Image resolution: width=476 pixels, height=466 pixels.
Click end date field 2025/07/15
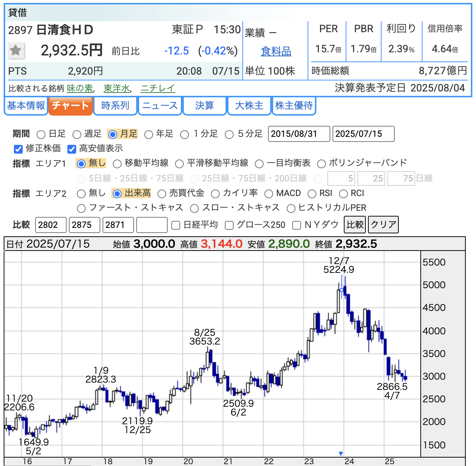coord(364,134)
